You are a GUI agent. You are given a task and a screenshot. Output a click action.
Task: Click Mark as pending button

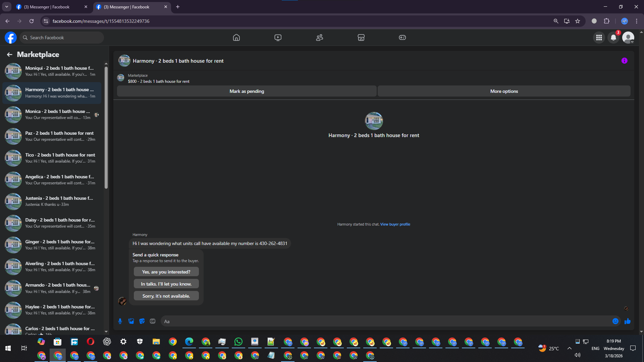pyautogui.click(x=247, y=91)
